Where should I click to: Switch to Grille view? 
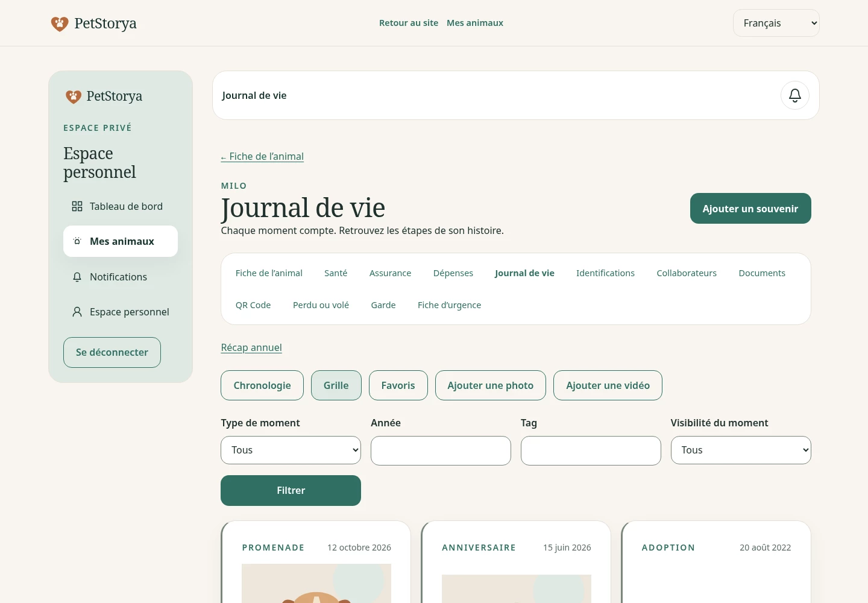point(336,385)
